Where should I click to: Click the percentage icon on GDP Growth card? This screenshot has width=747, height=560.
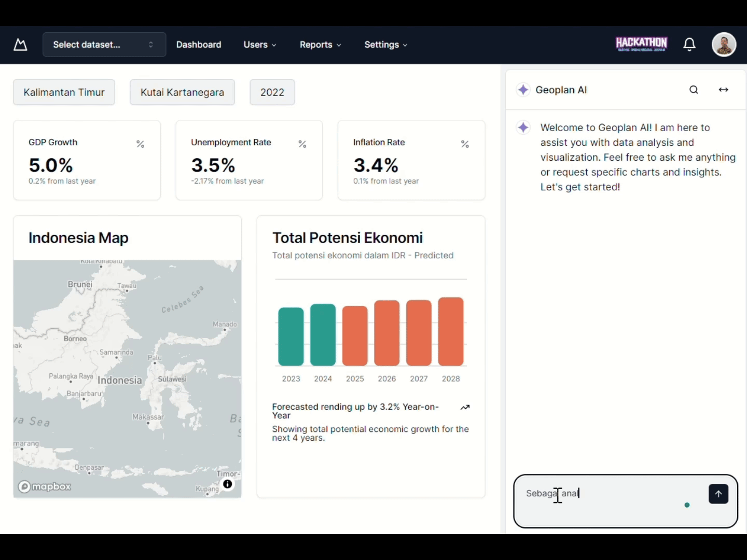click(x=140, y=144)
